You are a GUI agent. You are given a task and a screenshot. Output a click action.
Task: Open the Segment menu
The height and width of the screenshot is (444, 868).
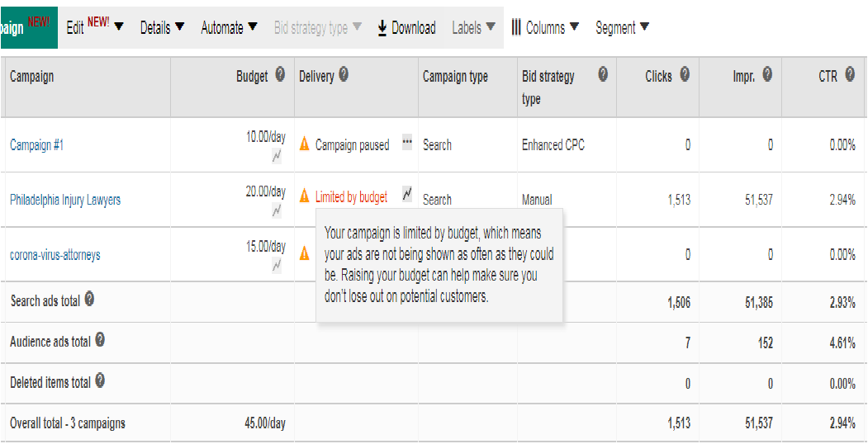(x=622, y=27)
